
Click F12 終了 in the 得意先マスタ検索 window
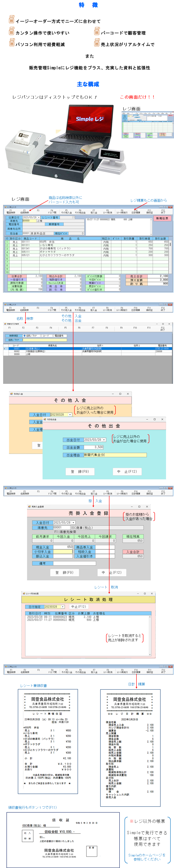162,329
